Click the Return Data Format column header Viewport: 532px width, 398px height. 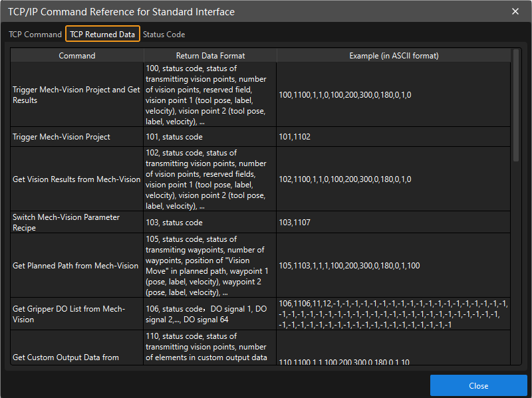pos(210,56)
